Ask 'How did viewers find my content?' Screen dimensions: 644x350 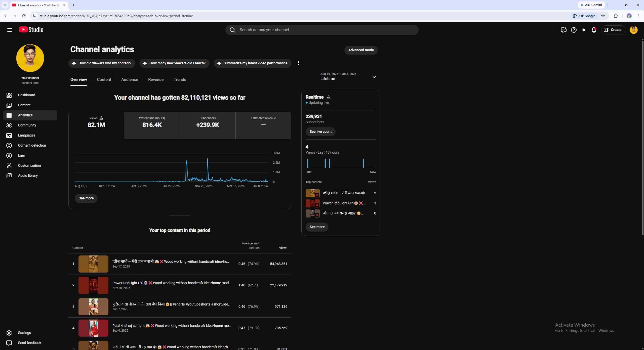point(102,63)
